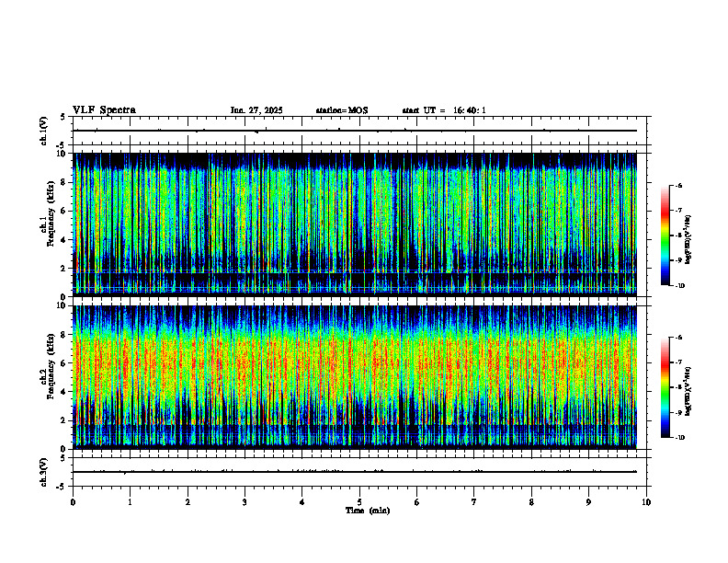Screen dimensions: 728x563
Task: Click the "station=MOS" header label
Action: pyautogui.click(x=342, y=110)
